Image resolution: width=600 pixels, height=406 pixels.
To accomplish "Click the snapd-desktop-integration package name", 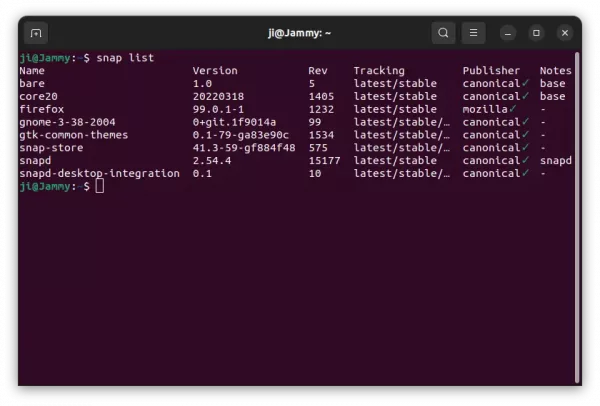I will pos(99,174).
